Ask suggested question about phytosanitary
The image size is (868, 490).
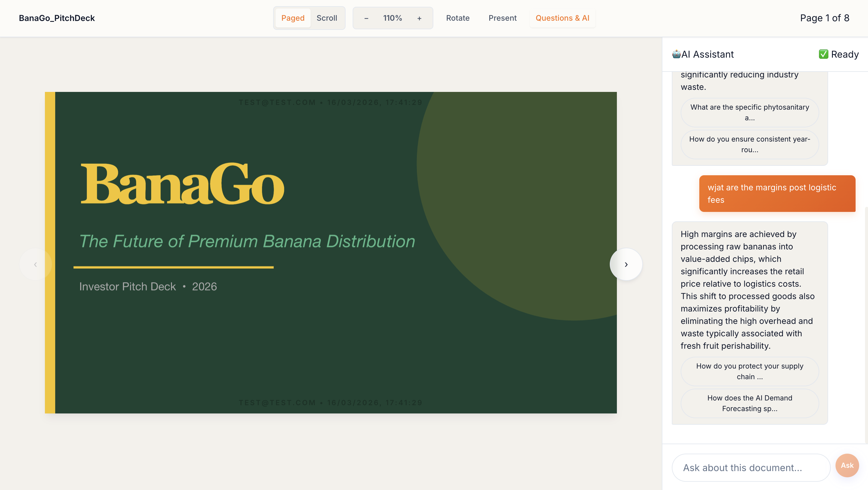[750, 112]
